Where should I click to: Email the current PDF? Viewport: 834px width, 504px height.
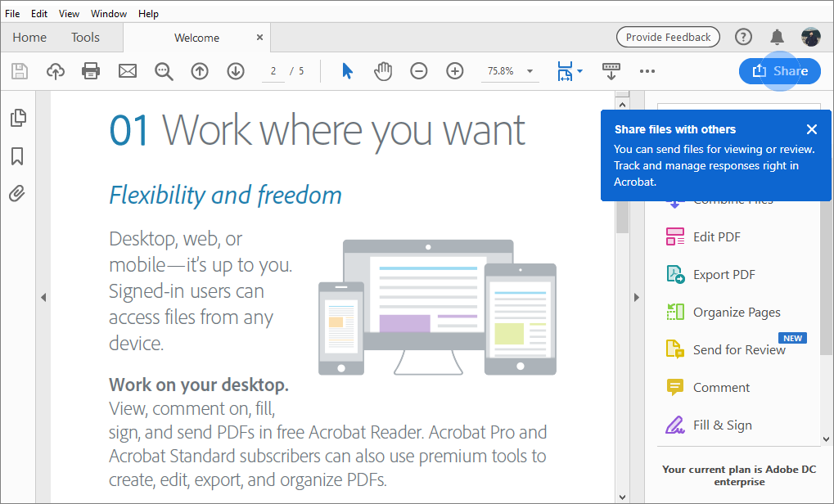tap(127, 71)
